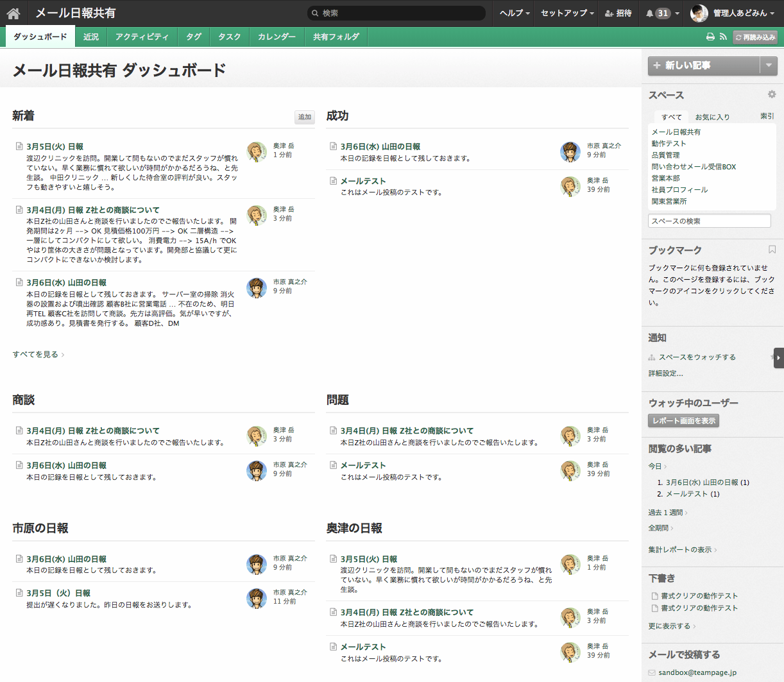Click the 追加 button next to 新着

[x=305, y=117]
